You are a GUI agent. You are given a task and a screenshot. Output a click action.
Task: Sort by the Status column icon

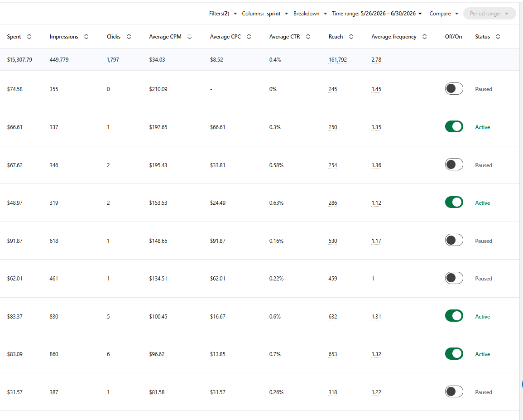498,37
